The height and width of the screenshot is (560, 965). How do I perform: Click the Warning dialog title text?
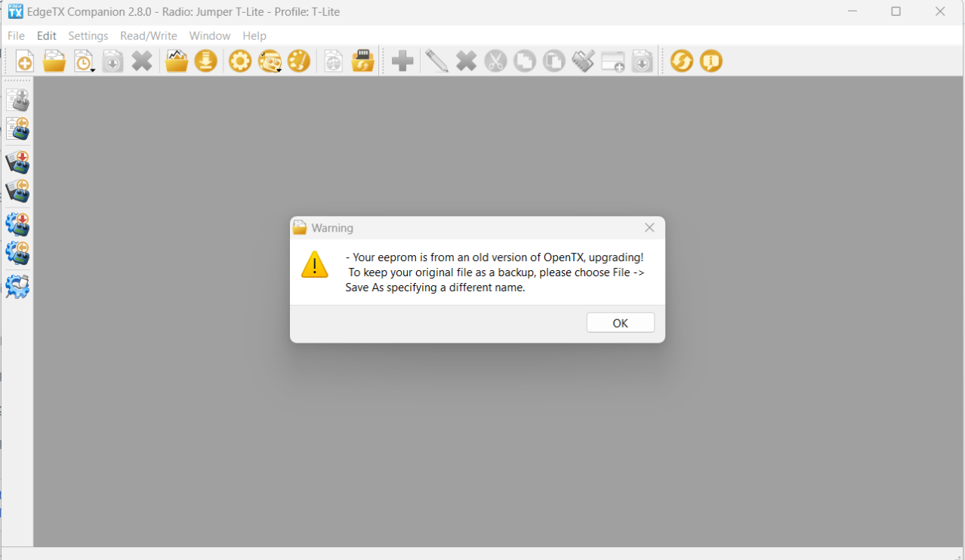click(332, 228)
